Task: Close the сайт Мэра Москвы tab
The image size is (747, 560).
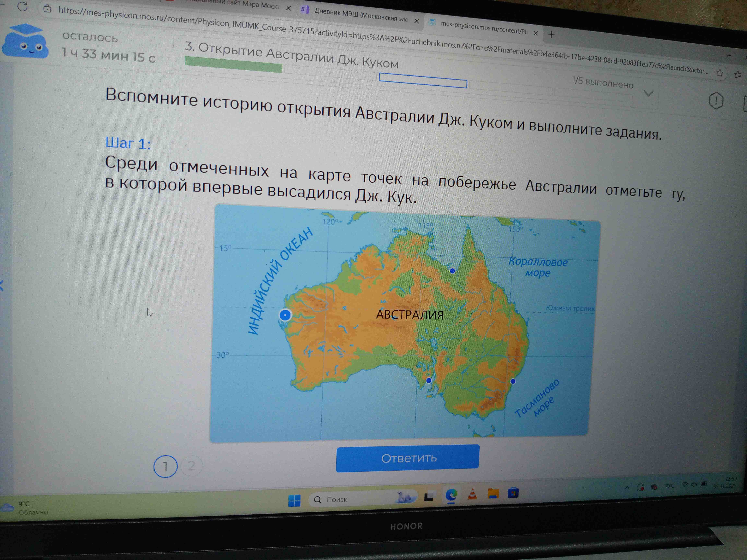Action: 288,8
